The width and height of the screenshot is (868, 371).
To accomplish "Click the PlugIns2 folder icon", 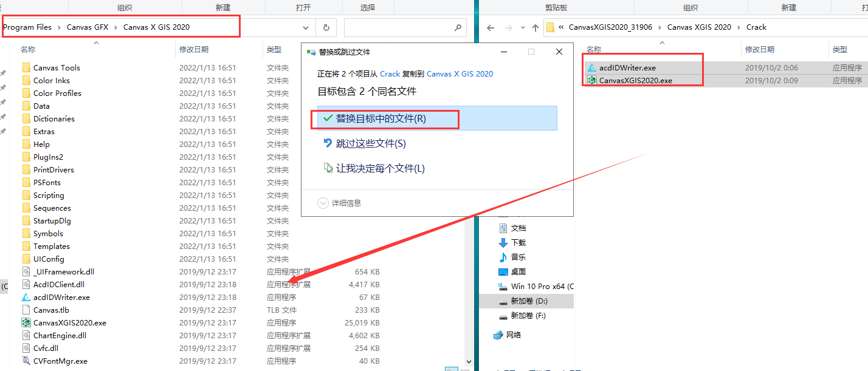I will [26, 157].
